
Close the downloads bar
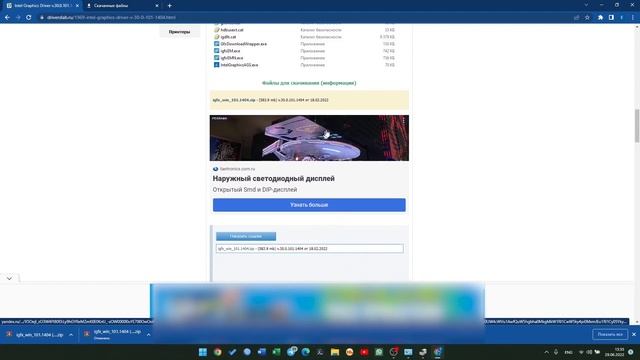pyautogui.click(x=633, y=334)
